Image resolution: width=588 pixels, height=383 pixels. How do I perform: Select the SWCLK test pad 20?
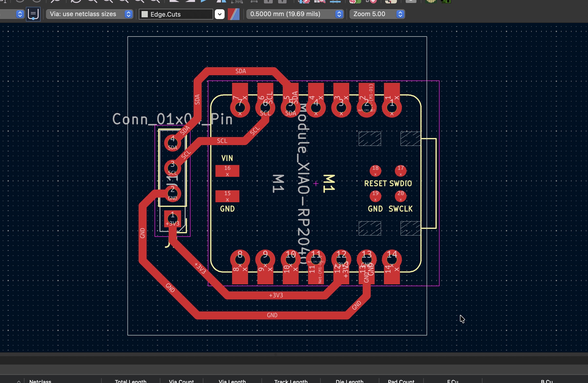[400, 196]
